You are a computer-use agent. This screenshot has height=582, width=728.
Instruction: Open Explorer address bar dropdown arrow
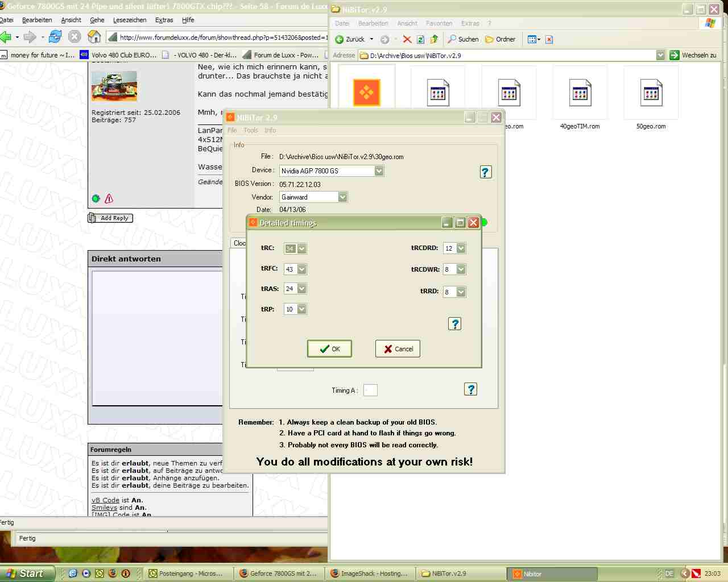[x=660, y=55]
